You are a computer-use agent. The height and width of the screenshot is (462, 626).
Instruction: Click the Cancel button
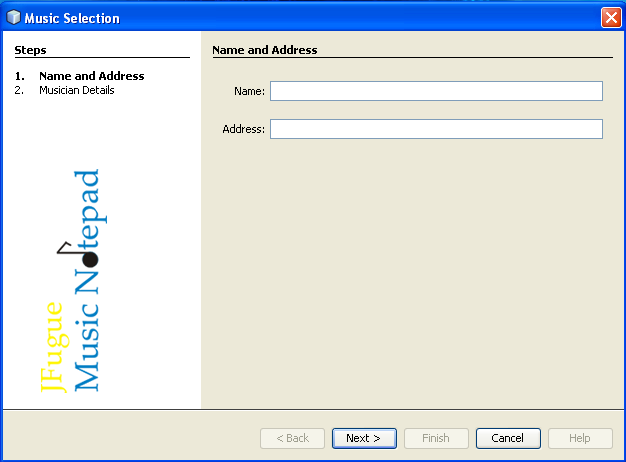coord(508,438)
